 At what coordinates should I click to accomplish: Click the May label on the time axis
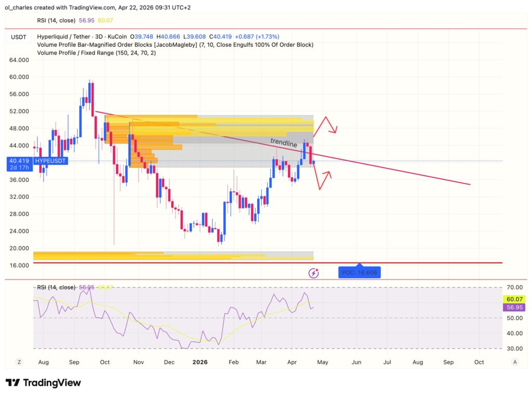coord(323,362)
